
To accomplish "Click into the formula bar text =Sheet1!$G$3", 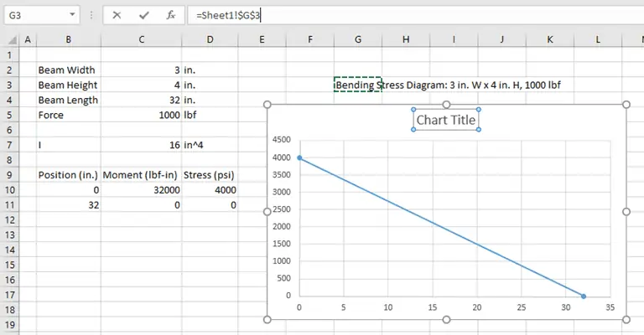I will coord(228,16).
